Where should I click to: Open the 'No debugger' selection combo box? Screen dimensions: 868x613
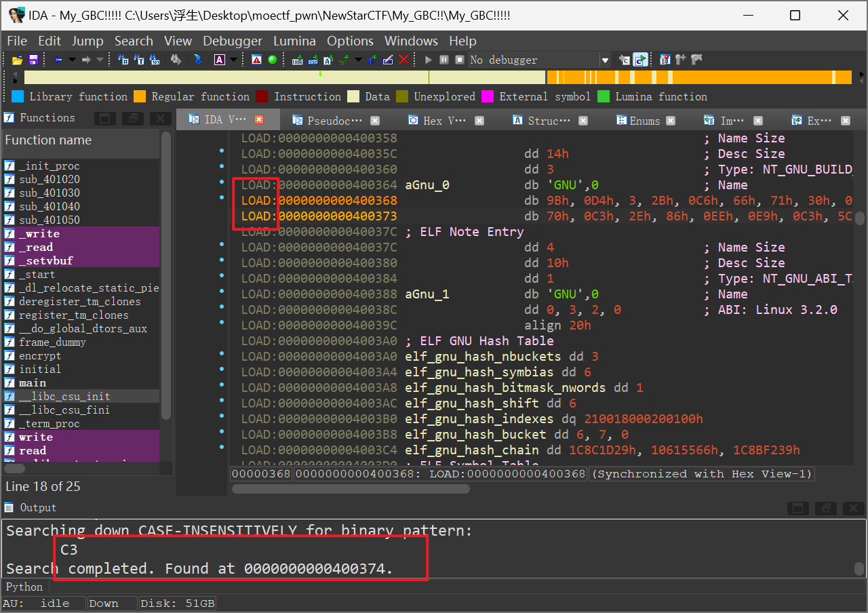pos(540,60)
